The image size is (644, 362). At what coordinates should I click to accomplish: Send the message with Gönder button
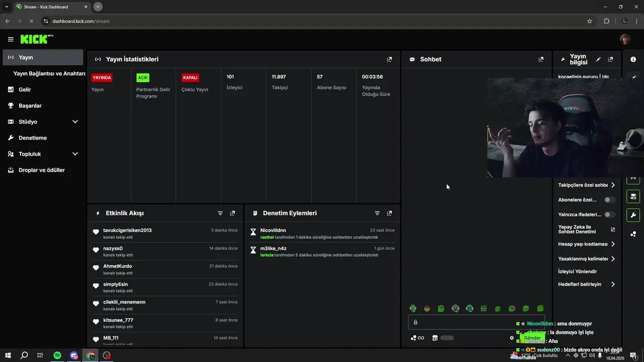pyautogui.click(x=532, y=338)
